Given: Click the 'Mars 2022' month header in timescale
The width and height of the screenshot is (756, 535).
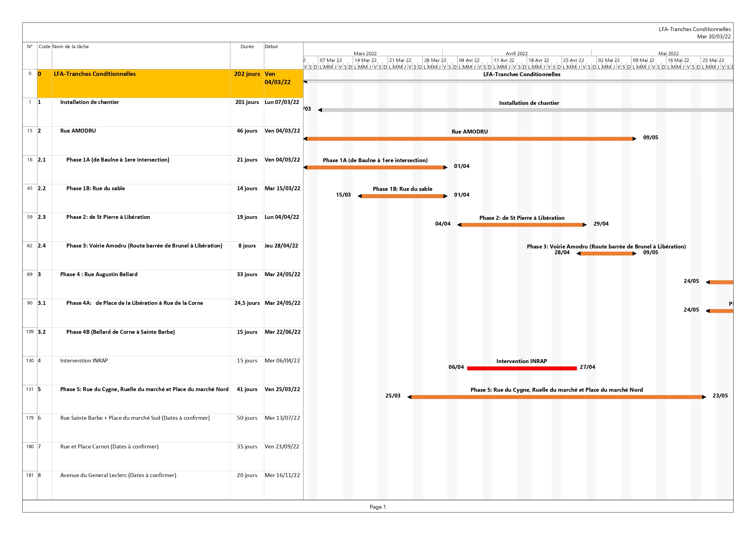Looking at the screenshot, I should (x=365, y=53).
